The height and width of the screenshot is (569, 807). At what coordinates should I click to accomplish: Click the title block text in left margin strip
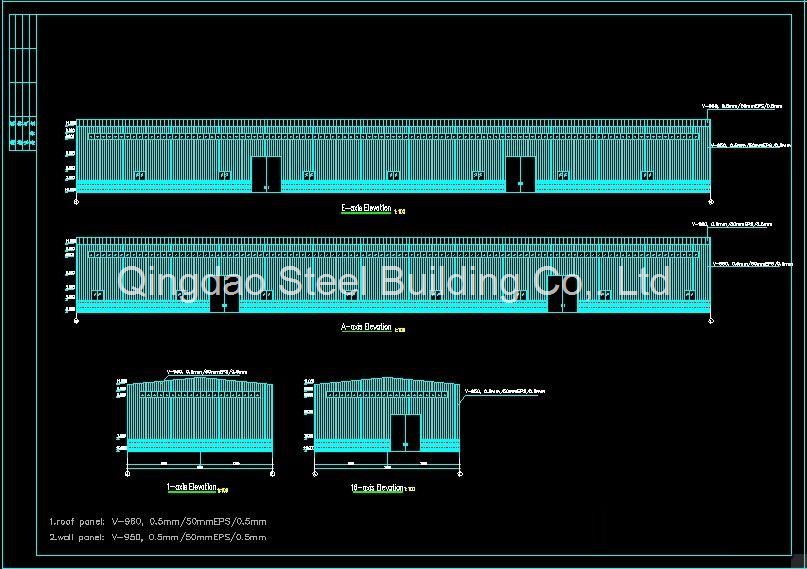pos(23,133)
